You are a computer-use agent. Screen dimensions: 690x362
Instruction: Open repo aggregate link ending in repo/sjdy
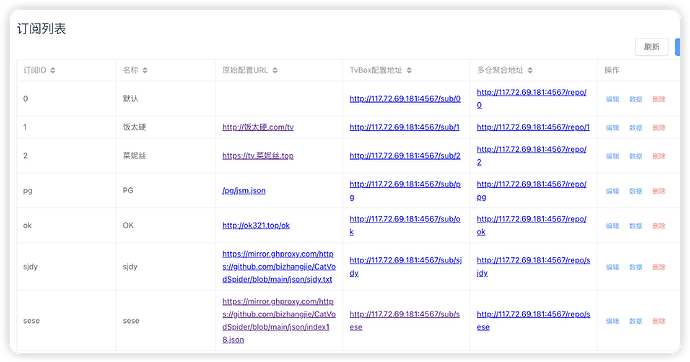click(x=533, y=267)
